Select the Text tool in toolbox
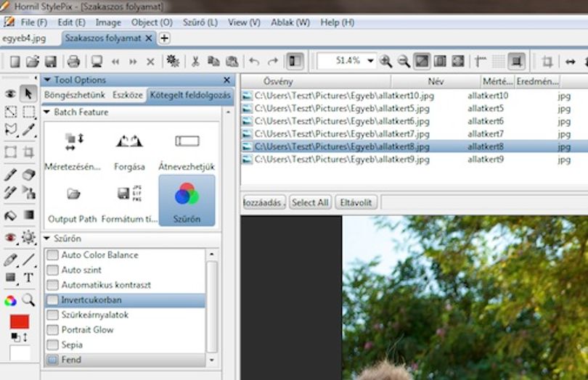Viewport: 588px width, 380px height. coord(28,278)
